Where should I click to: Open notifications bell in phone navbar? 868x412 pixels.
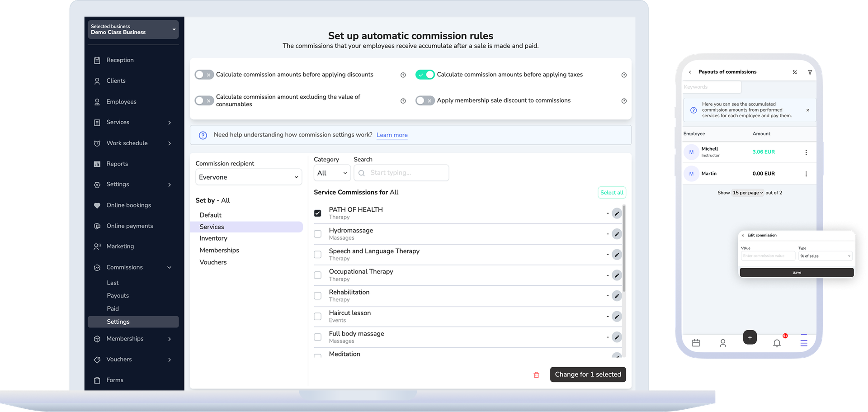click(777, 343)
